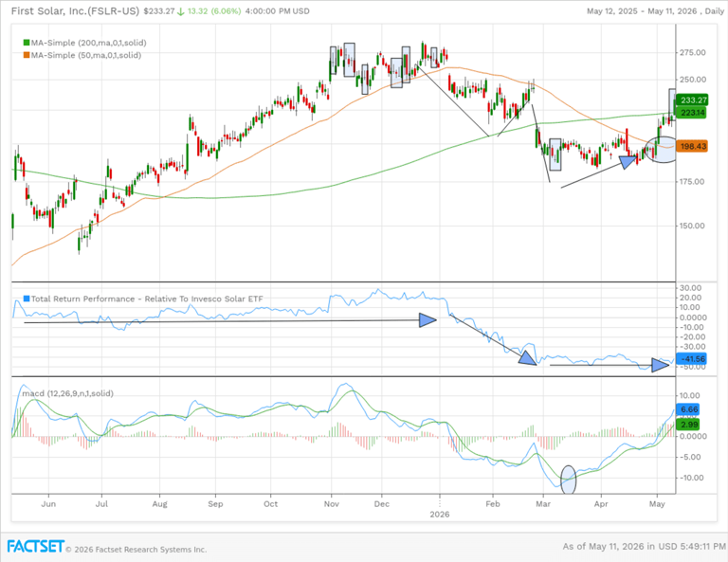Click the Jul label on time axis
Screen dimensions: 728x562
101,504
